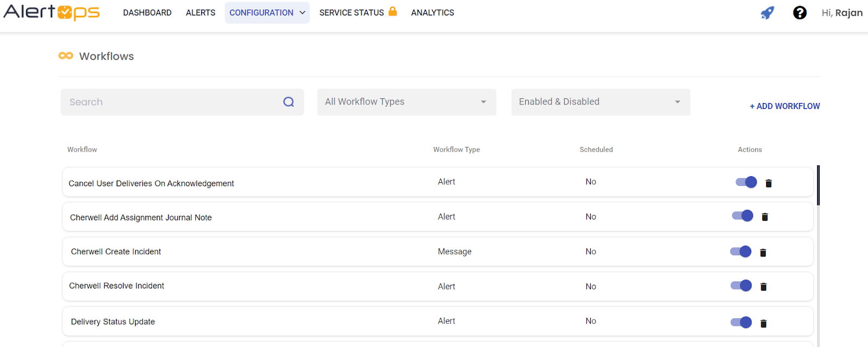The width and height of the screenshot is (868, 347).
Task: Click the + Add Workflow link
Action: coord(784,106)
